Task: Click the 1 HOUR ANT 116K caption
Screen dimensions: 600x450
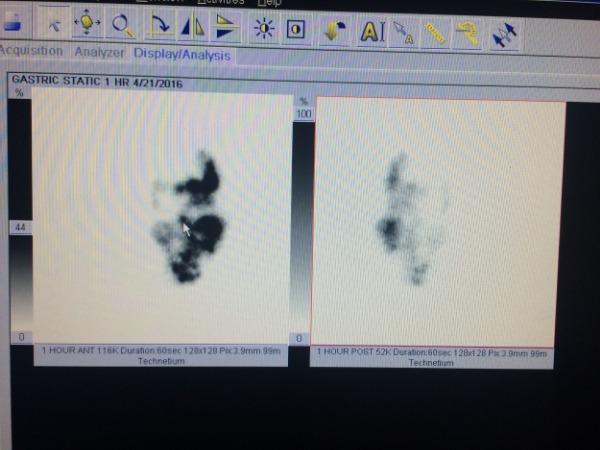Action: point(161,356)
